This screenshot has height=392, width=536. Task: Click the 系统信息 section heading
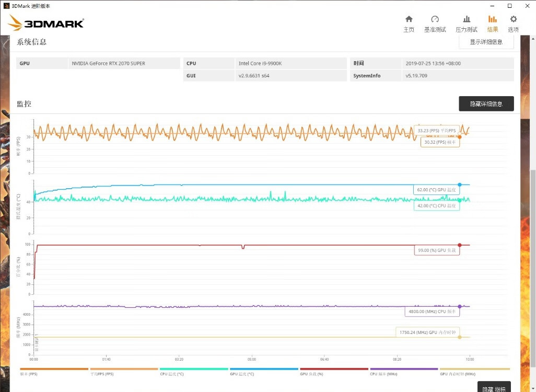[31, 42]
